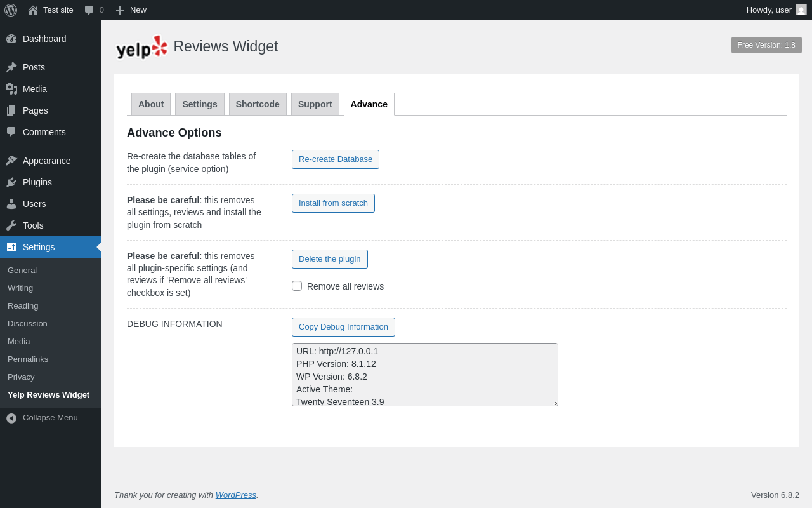Open the Shortcode tab
Image resolution: width=812 pixels, height=508 pixels.
tap(258, 104)
